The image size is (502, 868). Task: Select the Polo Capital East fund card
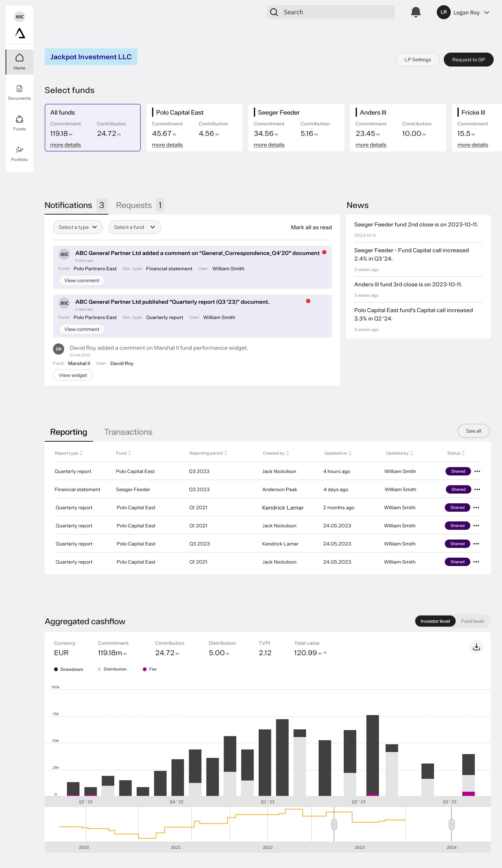[x=195, y=127]
